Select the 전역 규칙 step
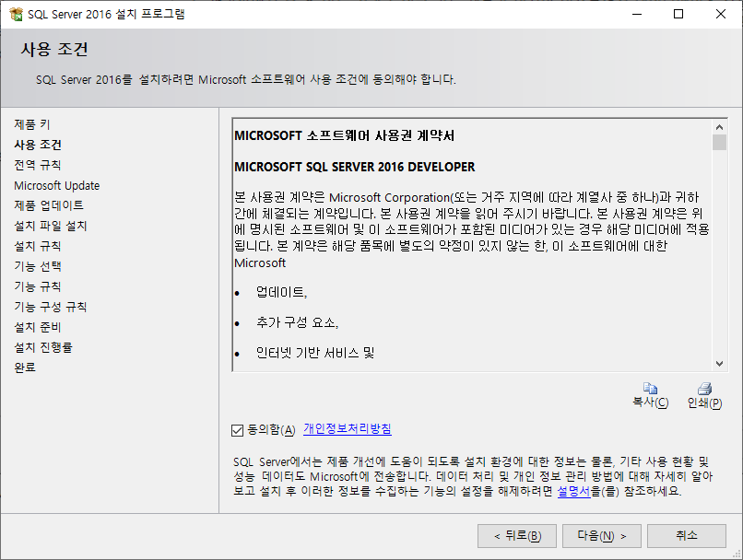This screenshot has height=560, width=743. [38, 165]
